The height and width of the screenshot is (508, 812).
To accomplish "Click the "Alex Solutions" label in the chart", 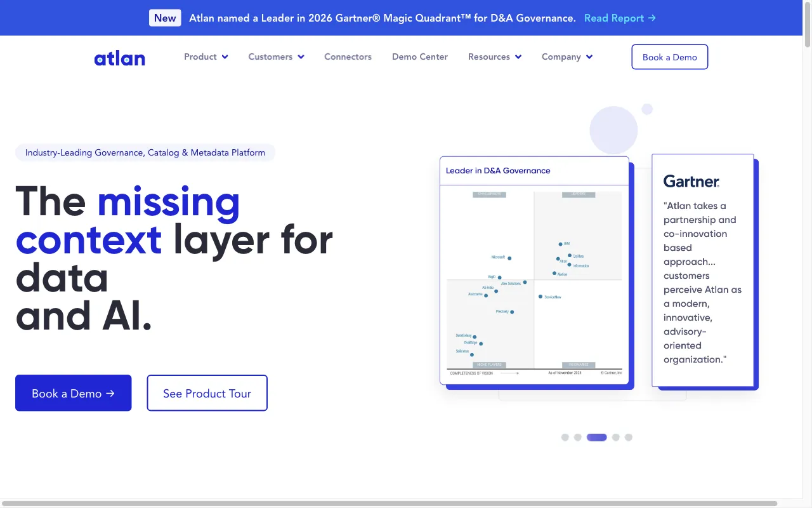I will pos(511,284).
